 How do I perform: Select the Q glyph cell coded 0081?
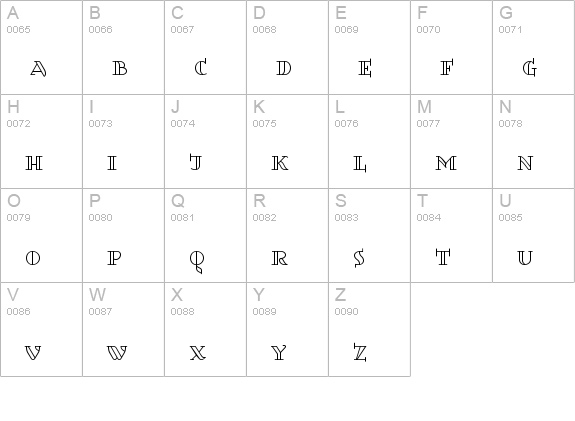(205, 235)
